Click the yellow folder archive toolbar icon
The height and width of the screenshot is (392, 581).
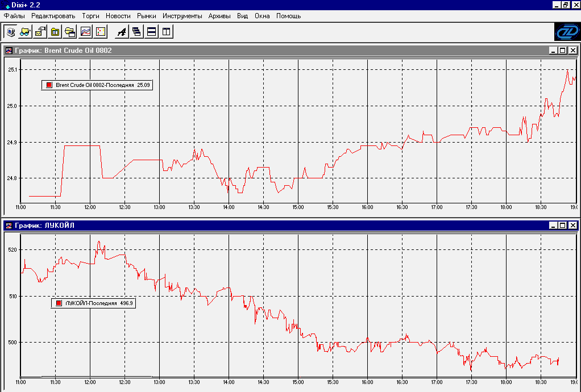pos(55,32)
